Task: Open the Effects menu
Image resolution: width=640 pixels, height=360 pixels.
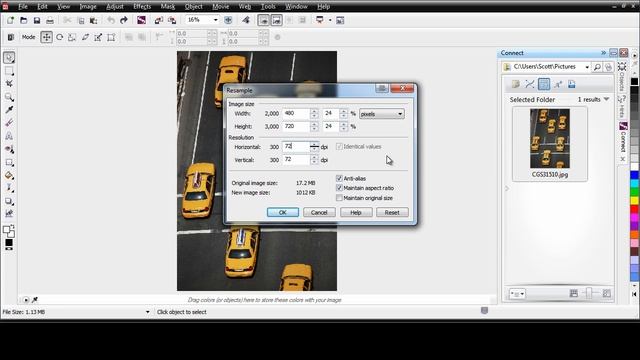Action: [142, 7]
